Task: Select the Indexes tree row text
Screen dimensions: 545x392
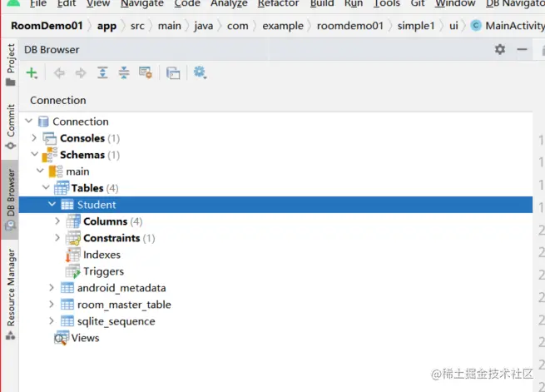Action: point(102,255)
